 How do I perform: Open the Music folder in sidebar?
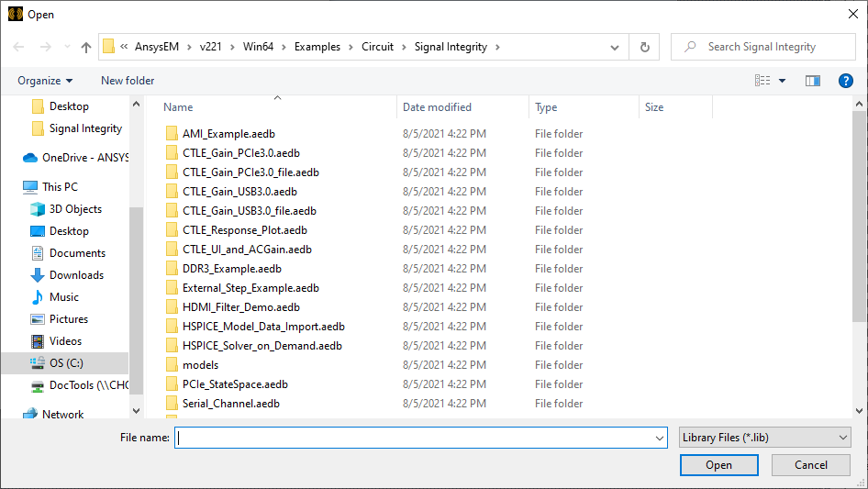coord(64,297)
